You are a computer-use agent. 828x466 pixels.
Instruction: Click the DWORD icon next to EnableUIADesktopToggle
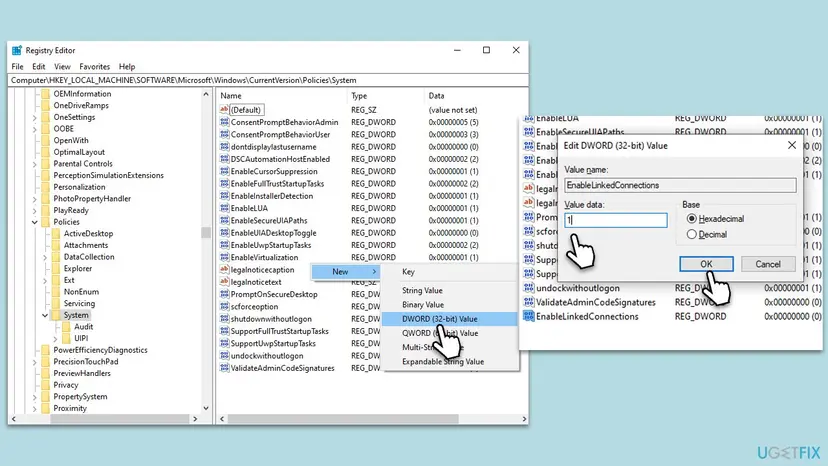pos(224,232)
